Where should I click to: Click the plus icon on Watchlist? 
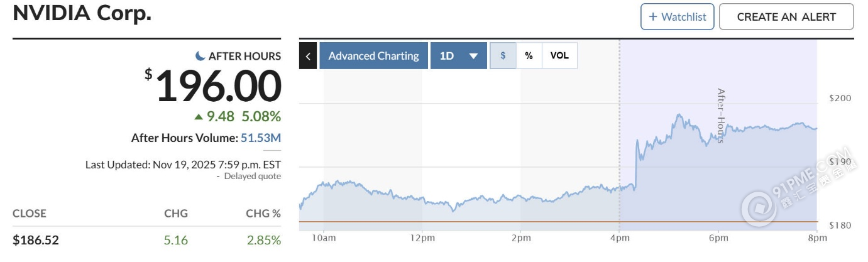[x=653, y=17]
